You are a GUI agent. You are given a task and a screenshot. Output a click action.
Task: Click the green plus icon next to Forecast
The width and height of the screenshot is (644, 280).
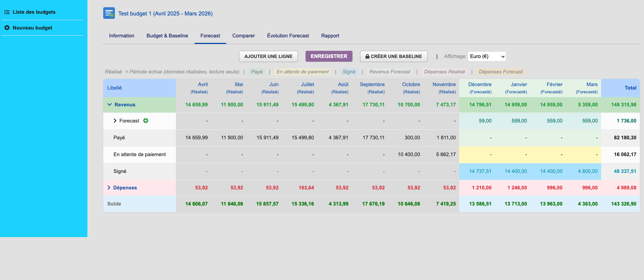coord(146,121)
